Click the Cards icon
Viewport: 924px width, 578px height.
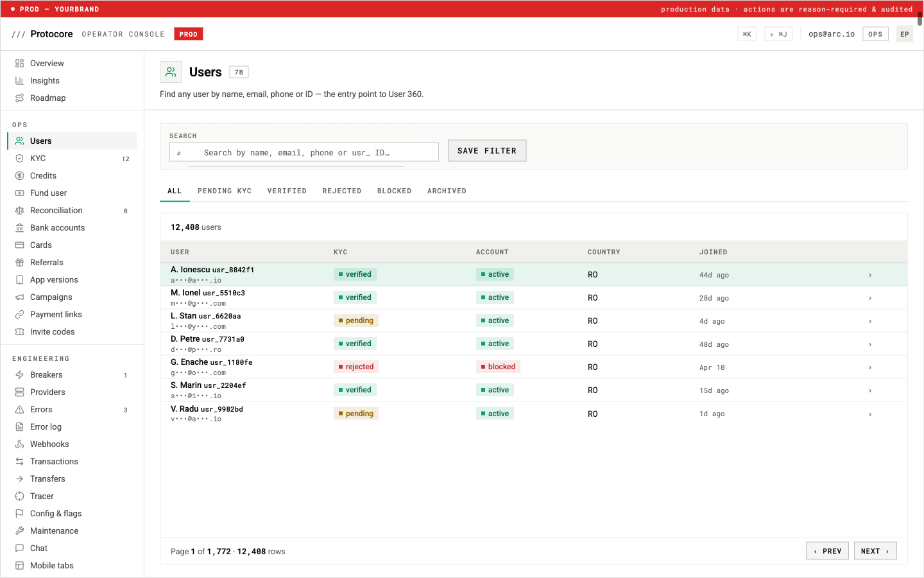coord(19,245)
